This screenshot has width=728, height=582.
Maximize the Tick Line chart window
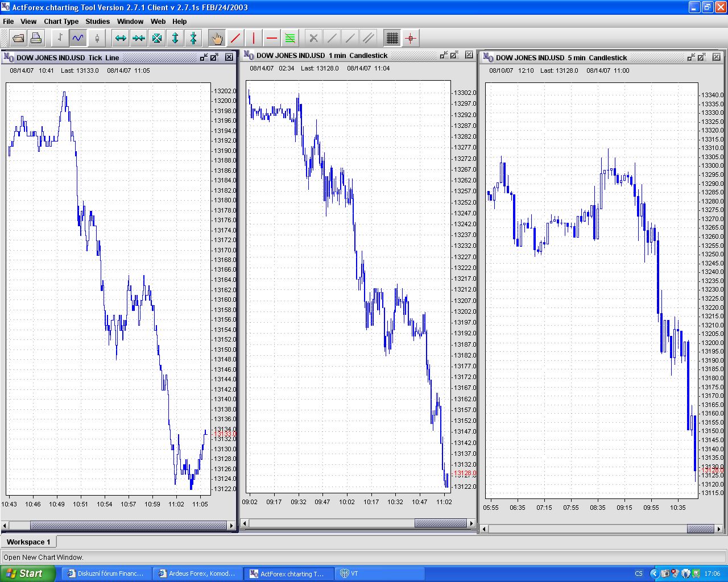214,57
